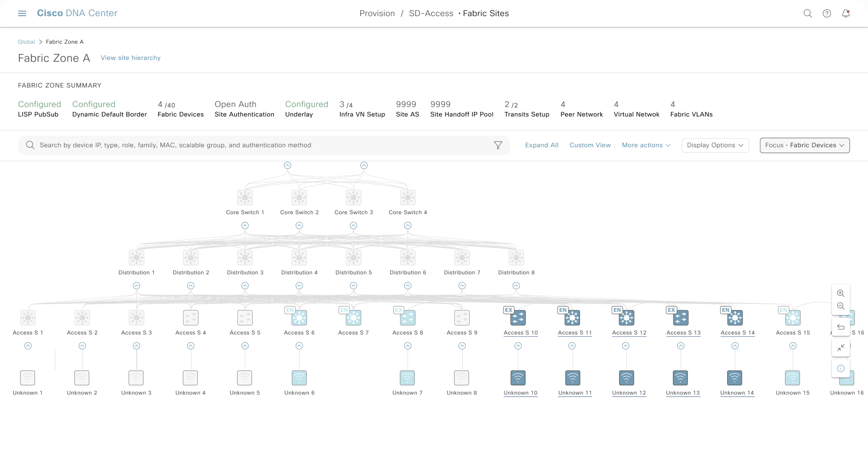Select the Access S 6 edge node icon
Screen dimensions: 868x451
[299, 318]
